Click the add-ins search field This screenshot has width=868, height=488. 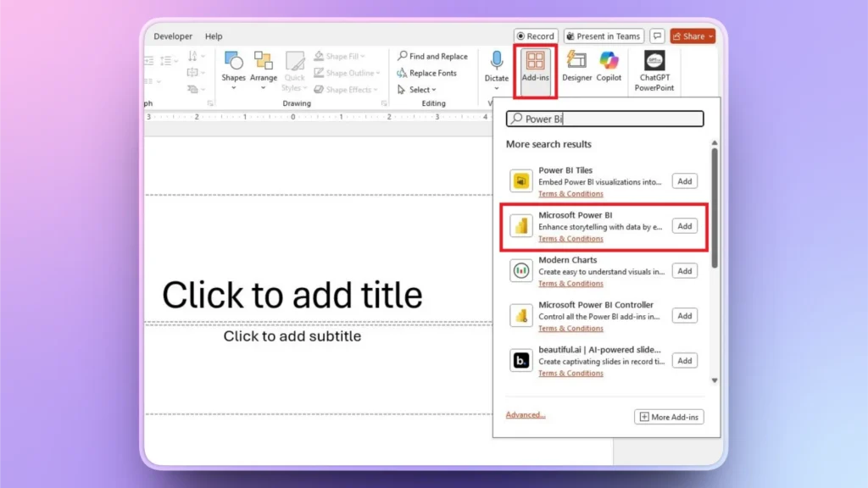pyautogui.click(x=604, y=119)
